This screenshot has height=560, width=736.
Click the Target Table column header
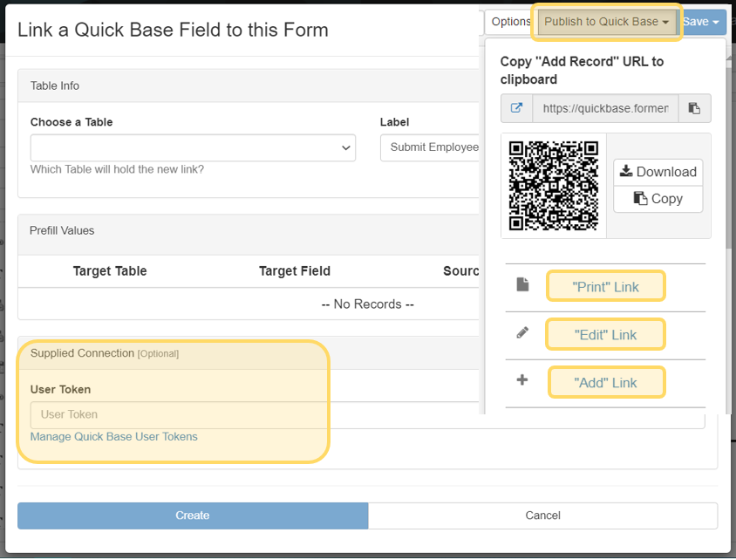pos(110,271)
